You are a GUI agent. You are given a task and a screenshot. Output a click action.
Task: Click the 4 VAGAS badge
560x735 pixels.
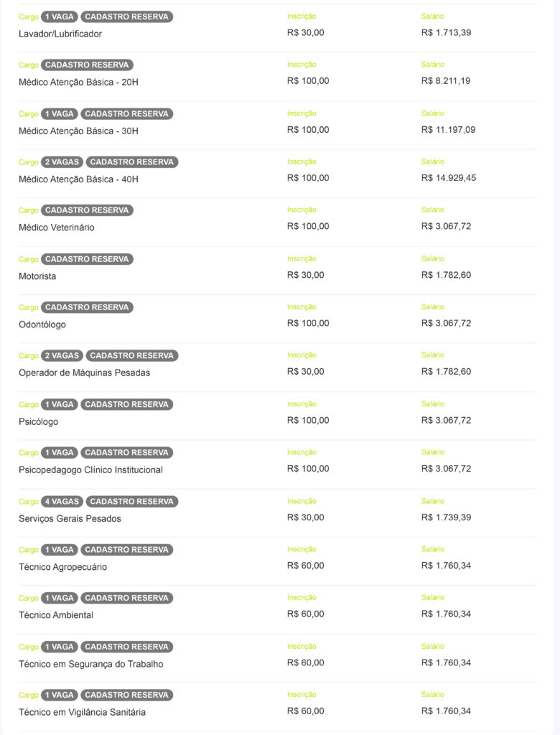[62, 502]
